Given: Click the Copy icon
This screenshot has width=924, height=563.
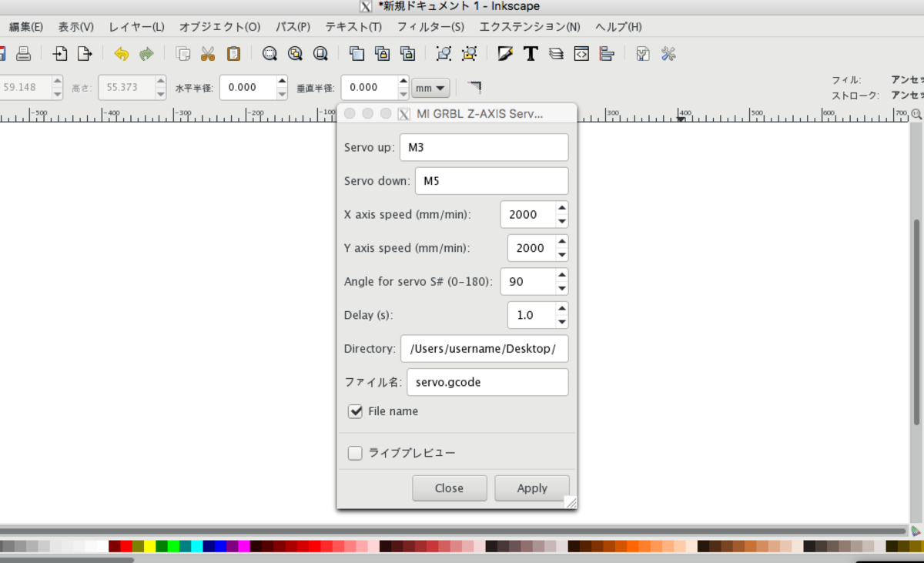Looking at the screenshot, I should click(182, 54).
